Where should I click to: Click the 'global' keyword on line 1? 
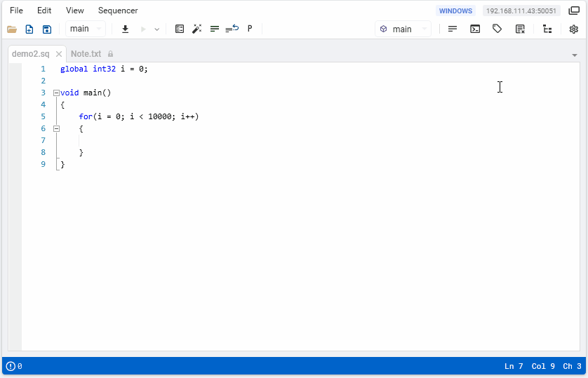coord(74,69)
